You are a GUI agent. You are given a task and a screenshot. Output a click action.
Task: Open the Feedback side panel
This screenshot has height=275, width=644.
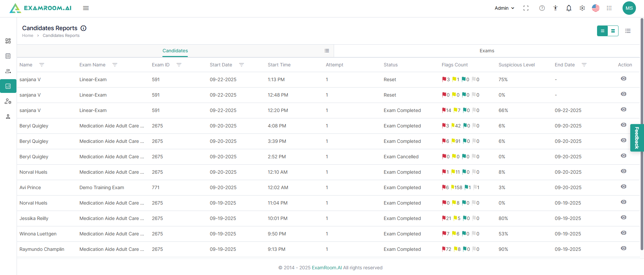point(637,138)
